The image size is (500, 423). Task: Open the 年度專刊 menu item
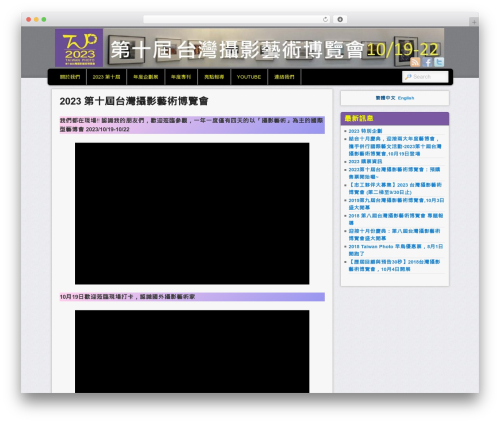(x=181, y=77)
